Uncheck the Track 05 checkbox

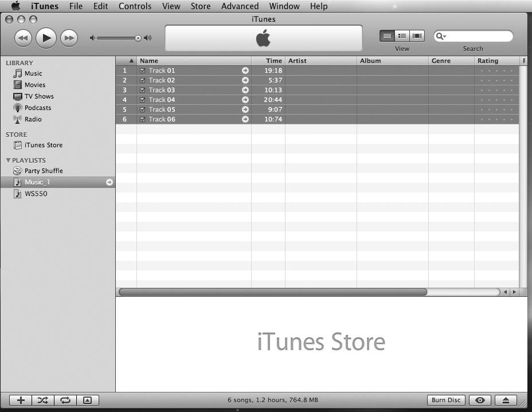click(143, 109)
